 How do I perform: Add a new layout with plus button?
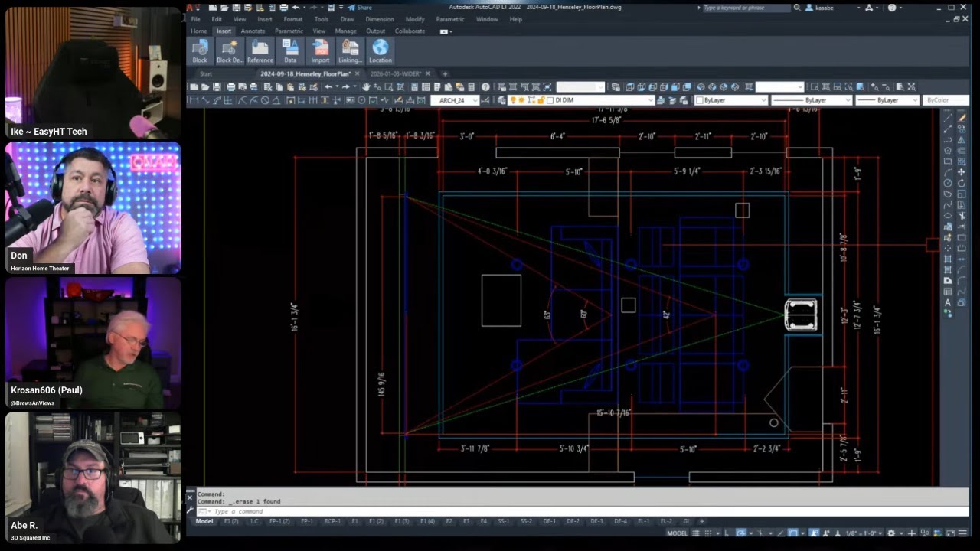[702, 521]
